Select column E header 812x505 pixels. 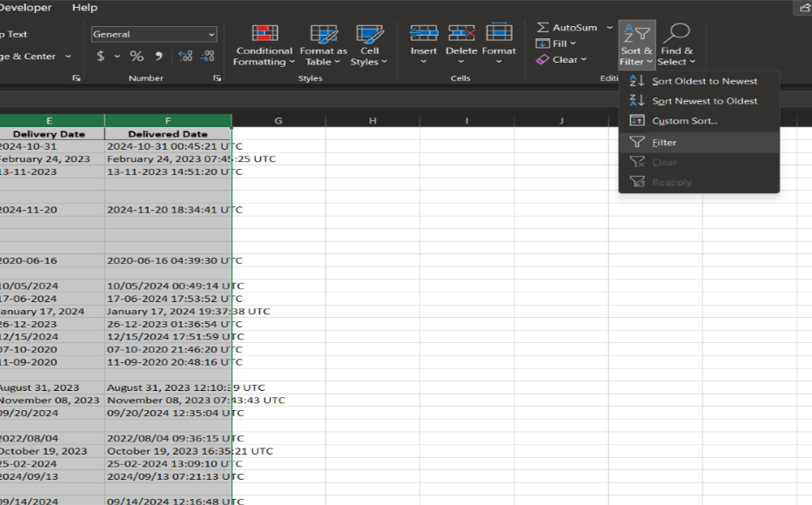pos(52,121)
